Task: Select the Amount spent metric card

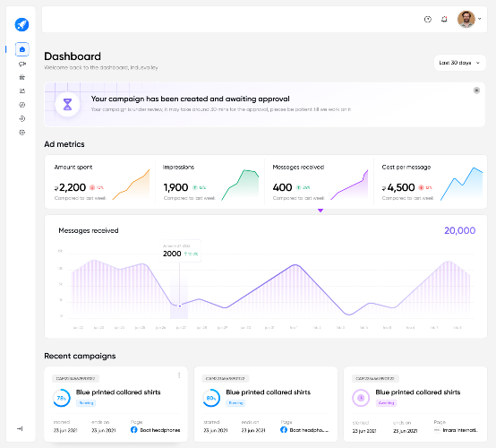Action: click(100, 182)
